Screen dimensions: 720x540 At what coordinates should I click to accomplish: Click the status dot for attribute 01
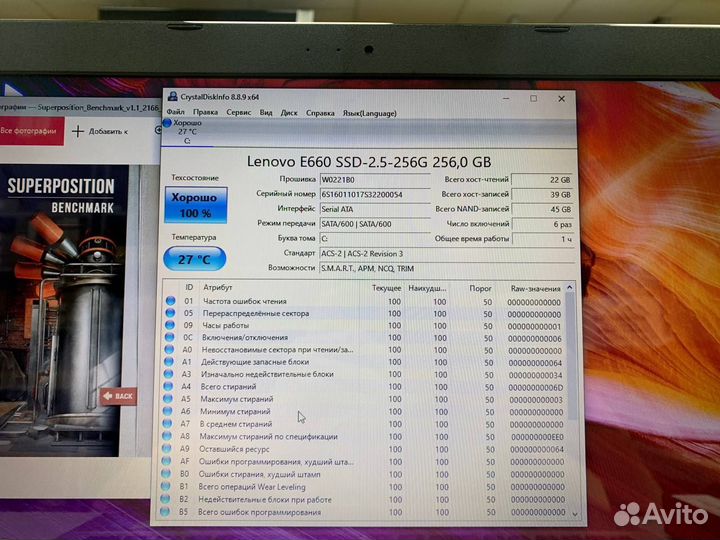click(170, 301)
